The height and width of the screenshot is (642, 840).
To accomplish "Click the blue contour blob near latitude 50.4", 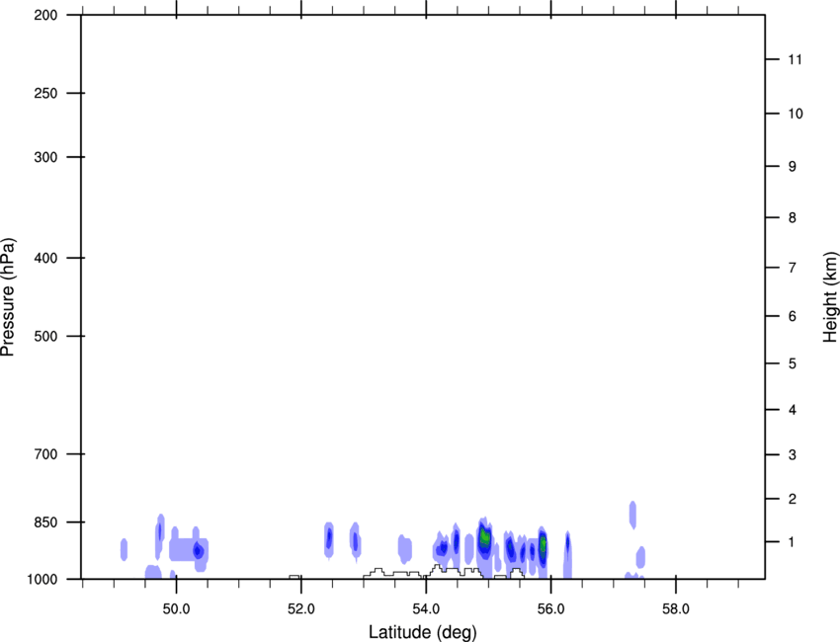I will coord(199,550).
